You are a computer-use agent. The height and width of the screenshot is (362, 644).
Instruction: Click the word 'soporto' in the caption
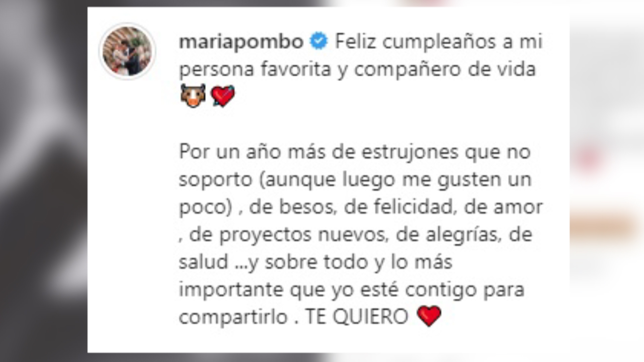(216, 179)
